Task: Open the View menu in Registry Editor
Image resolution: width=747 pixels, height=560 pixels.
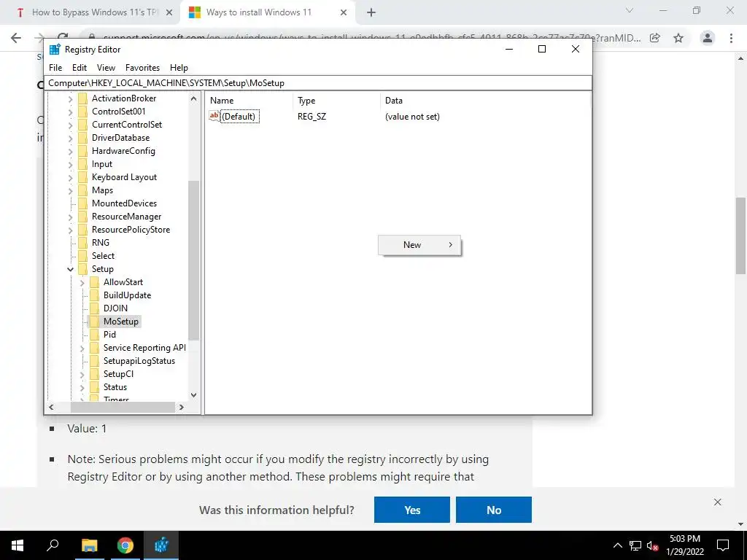Action: (x=106, y=68)
